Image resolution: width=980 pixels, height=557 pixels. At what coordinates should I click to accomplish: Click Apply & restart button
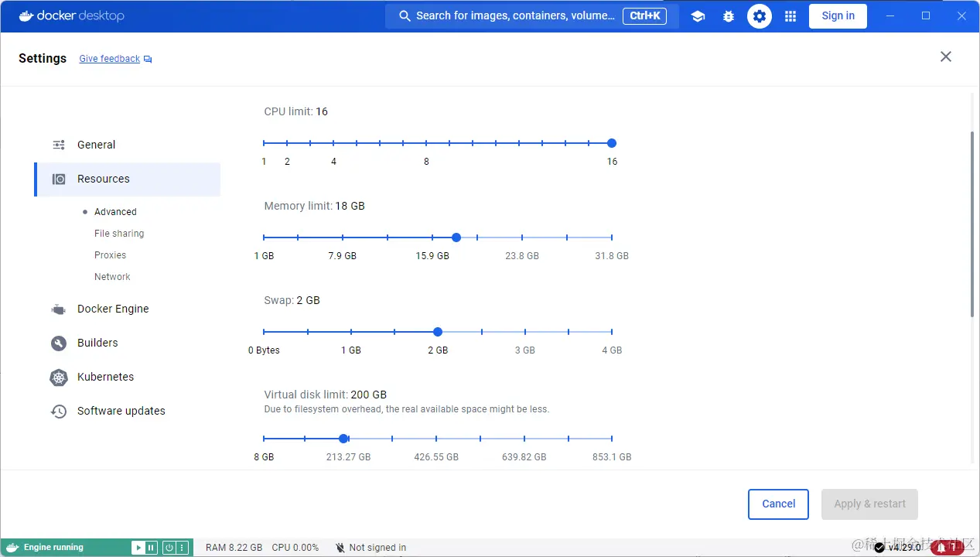pyautogui.click(x=869, y=504)
